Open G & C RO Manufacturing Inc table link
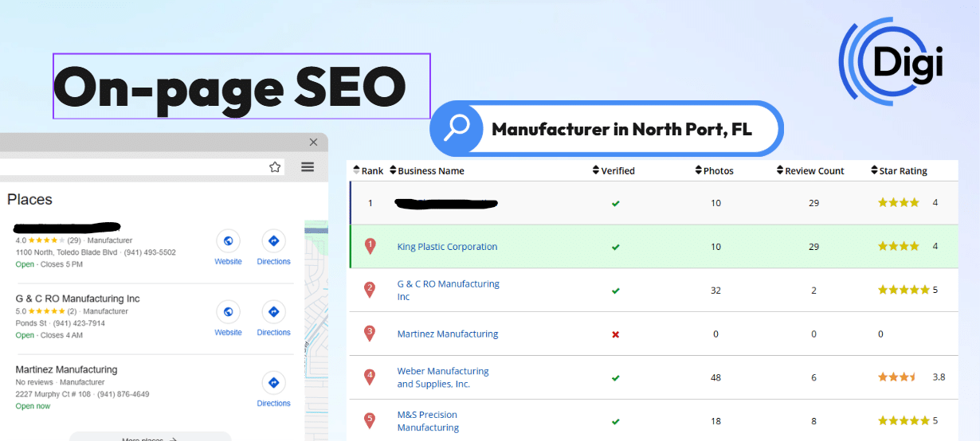This screenshot has height=441, width=980. click(449, 290)
